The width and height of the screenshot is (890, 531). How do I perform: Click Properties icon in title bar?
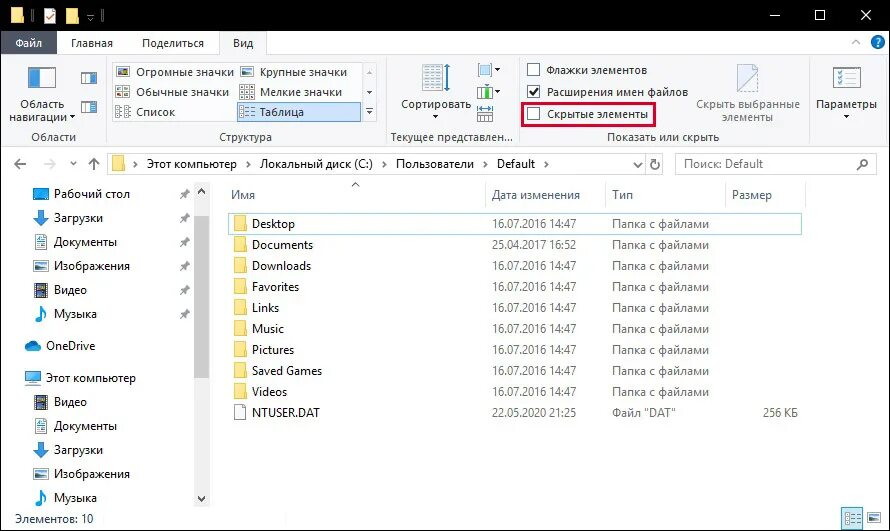click(50, 15)
